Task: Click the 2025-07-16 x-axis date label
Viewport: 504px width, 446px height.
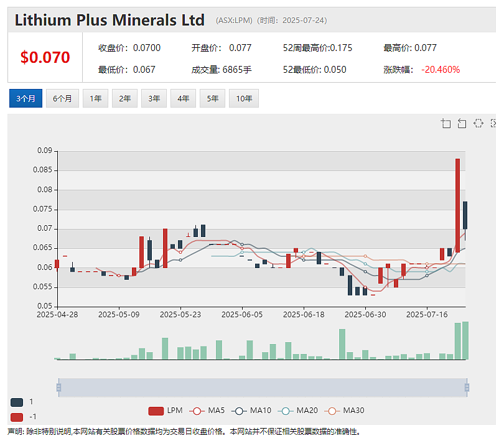Action: coord(427,315)
